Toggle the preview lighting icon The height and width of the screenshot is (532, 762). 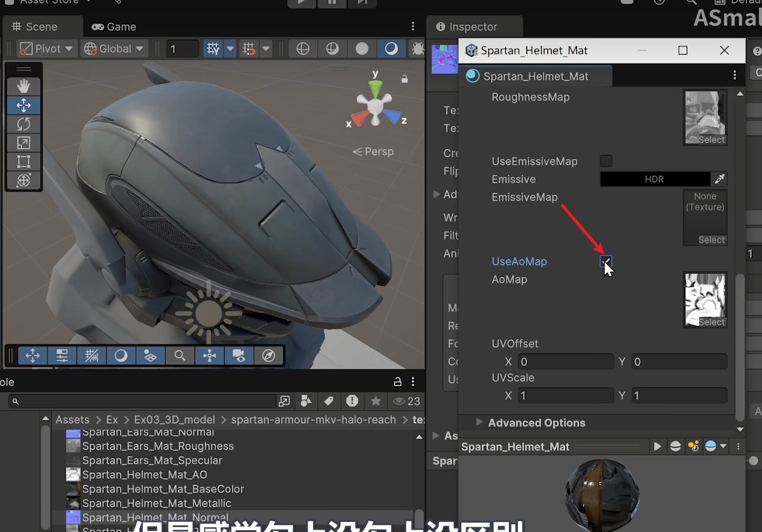pos(693,447)
